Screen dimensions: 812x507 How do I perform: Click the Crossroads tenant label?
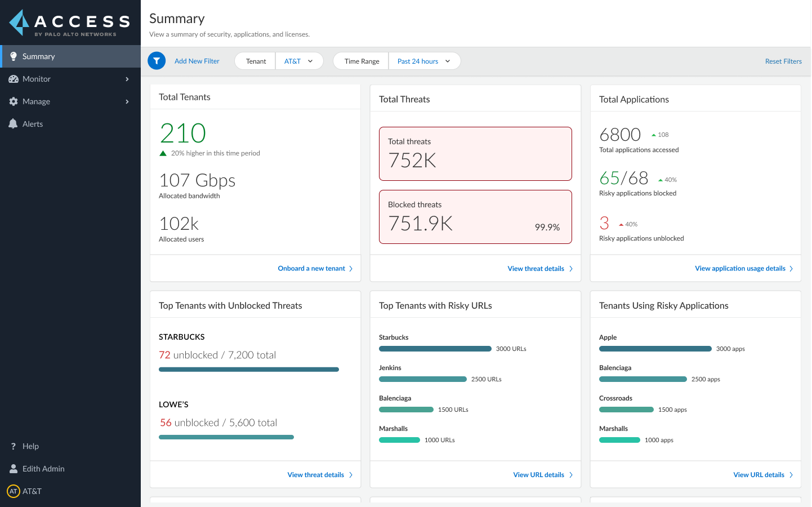pos(615,398)
